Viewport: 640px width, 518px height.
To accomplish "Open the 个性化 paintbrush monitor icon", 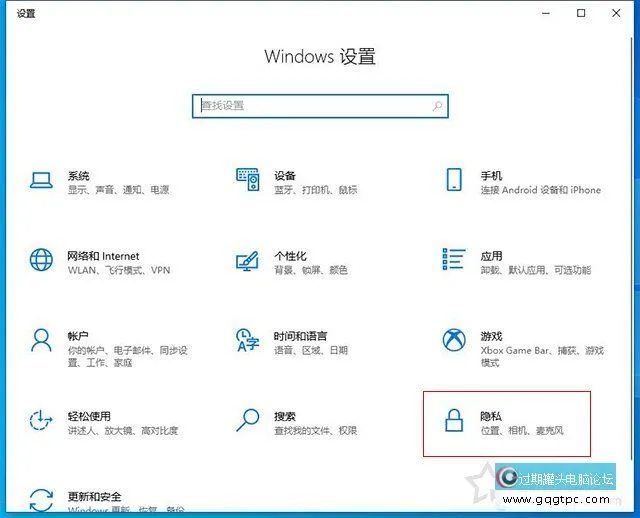I will coord(247,261).
